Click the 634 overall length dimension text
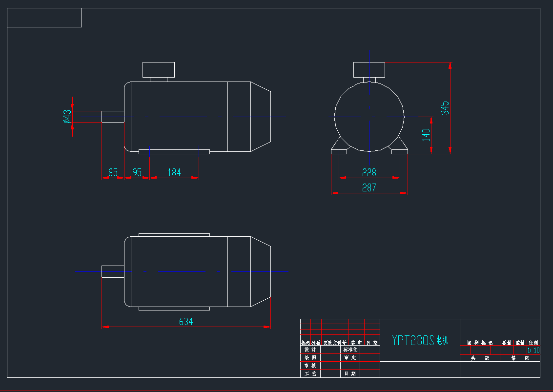Image resolution: width=553 pixels, height=392 pixels. (186, 322)
